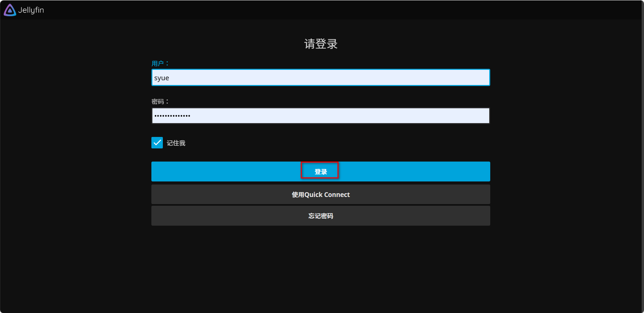The height and width of the screenshot is (313, 644).
Task: Click the 密码： field label
Action: tap(160, 102)
